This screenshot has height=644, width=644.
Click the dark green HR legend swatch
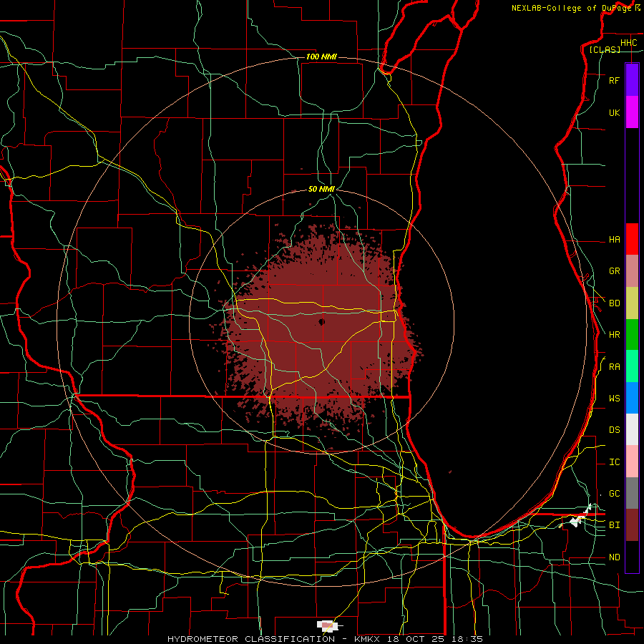click(632, 335)
